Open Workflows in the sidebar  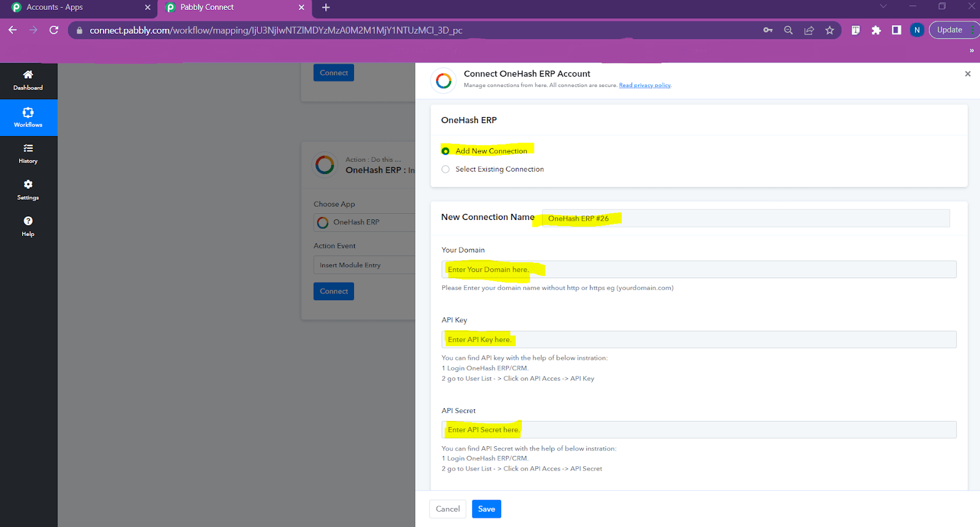point(28,118)
